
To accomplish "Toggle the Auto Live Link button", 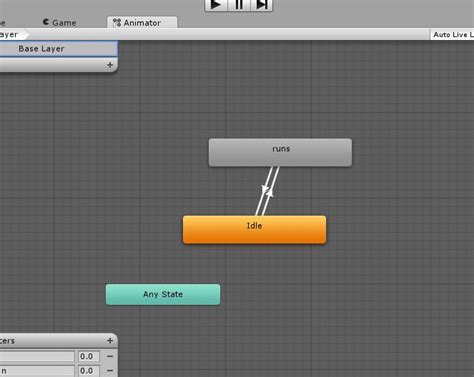I will click(x=452, y=35).
